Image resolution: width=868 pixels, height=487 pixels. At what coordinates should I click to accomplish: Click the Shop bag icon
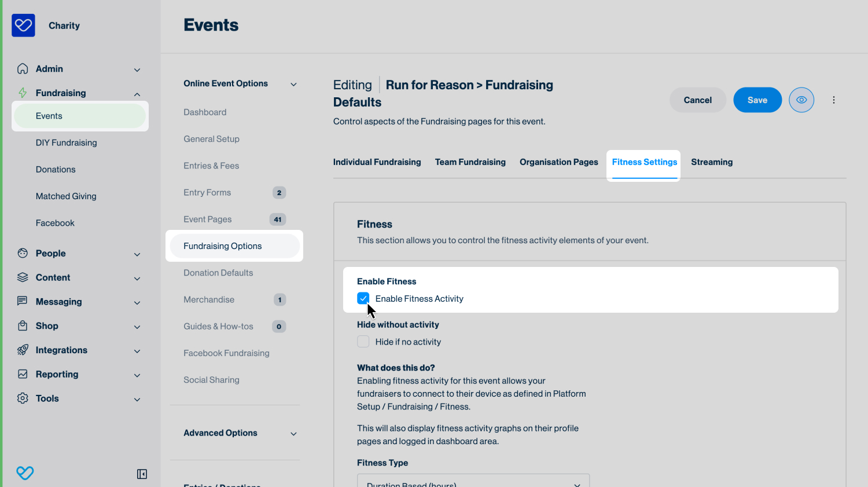23,325
